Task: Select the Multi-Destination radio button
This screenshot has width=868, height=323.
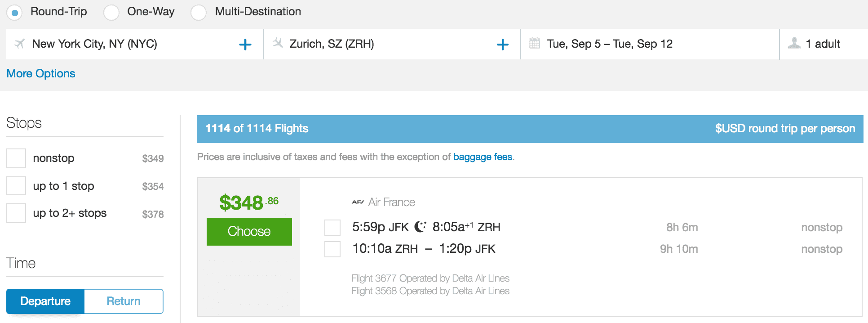Action: pyautogui.click(x=199, y=12)
